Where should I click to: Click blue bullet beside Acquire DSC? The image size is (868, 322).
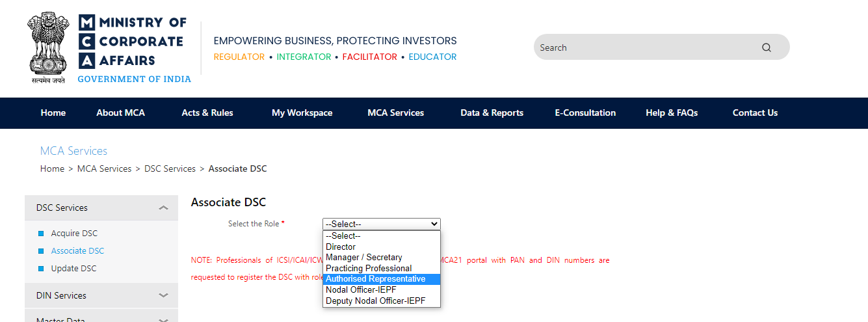pyautogui.click(x=41, y=234)
